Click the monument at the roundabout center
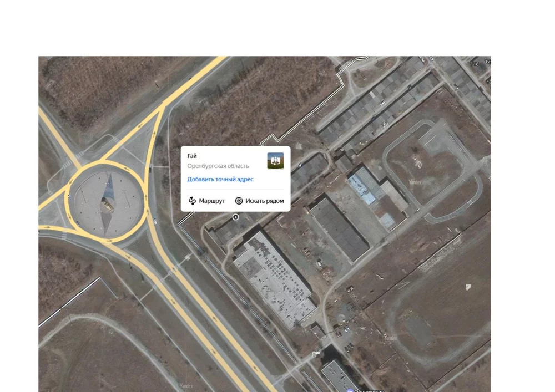555x392 pixels. coord(108,204)
